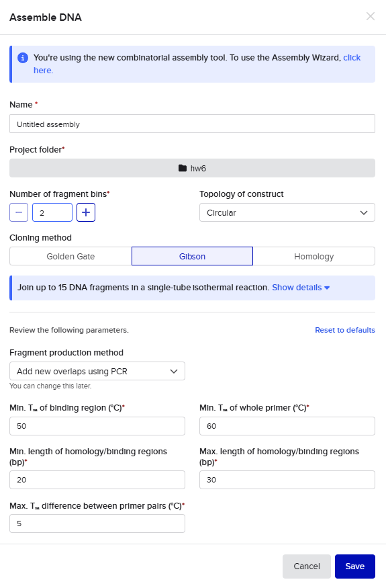Click the Min. Tm of whole primer field
Image resolution: width=386 pixels, height=588 pixels.
tap(287, 426)
